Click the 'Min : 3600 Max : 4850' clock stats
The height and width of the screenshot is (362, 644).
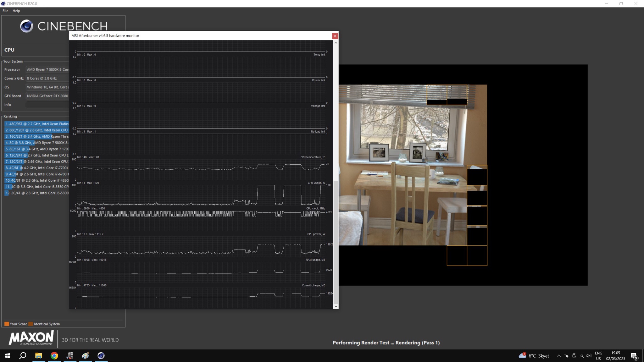(91, 209)
